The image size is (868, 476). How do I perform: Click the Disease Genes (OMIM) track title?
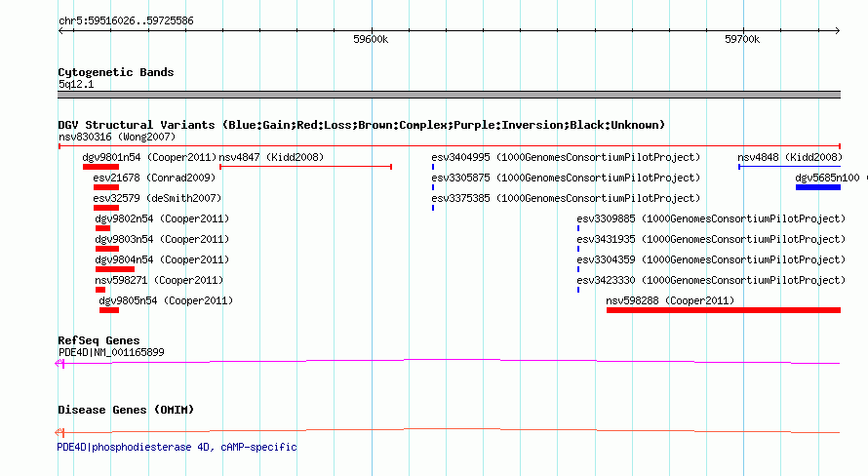(126, 410)
